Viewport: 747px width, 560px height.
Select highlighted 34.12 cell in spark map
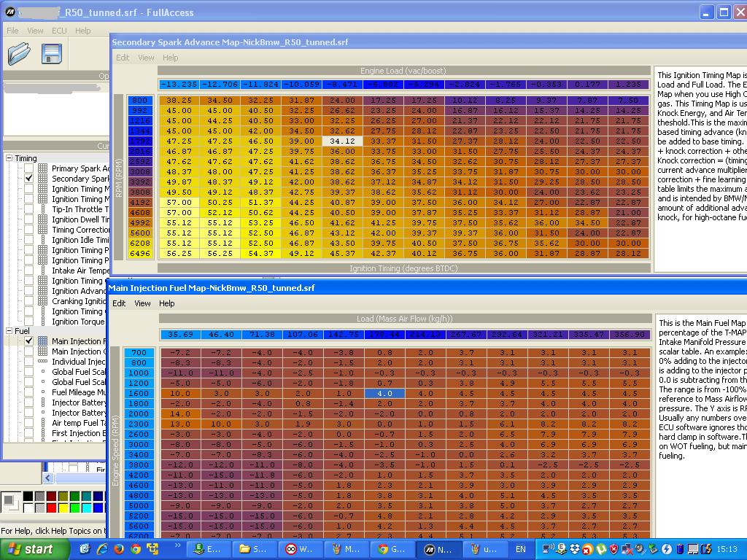click(x=342, y=141)
